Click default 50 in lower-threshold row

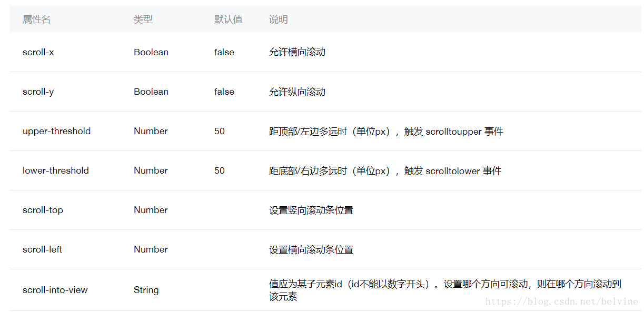click(x=220, y=170)
